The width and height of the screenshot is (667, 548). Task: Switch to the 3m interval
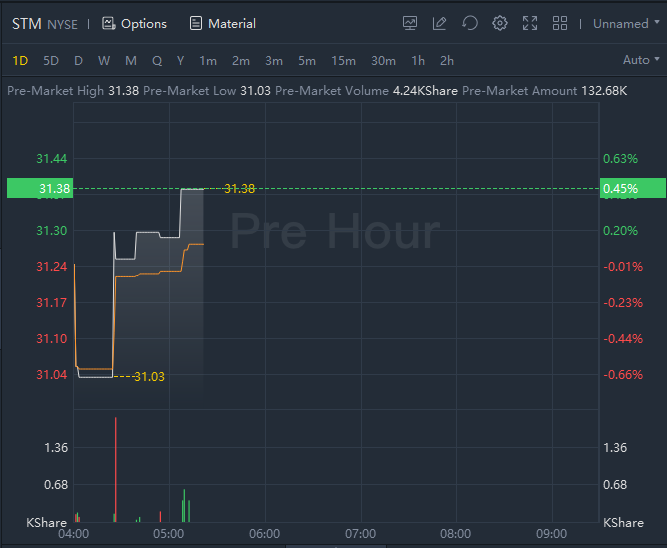coord(274,61)
